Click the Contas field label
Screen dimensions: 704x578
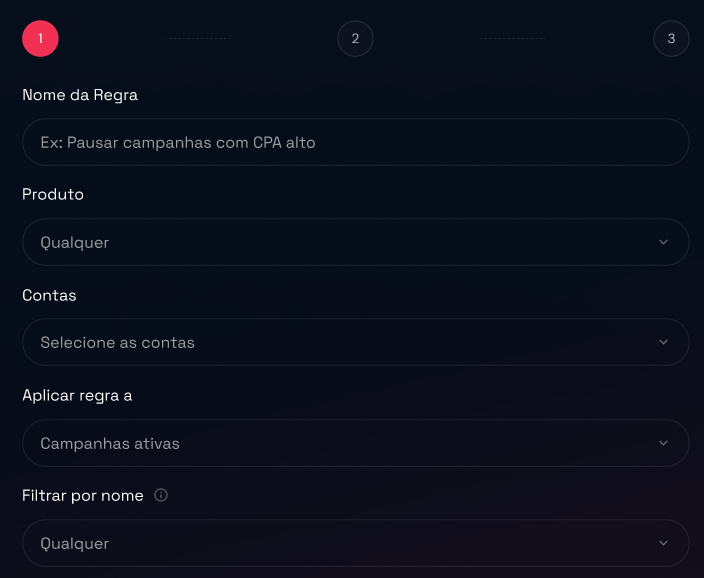pyautogui.click(x=49, y=295)
